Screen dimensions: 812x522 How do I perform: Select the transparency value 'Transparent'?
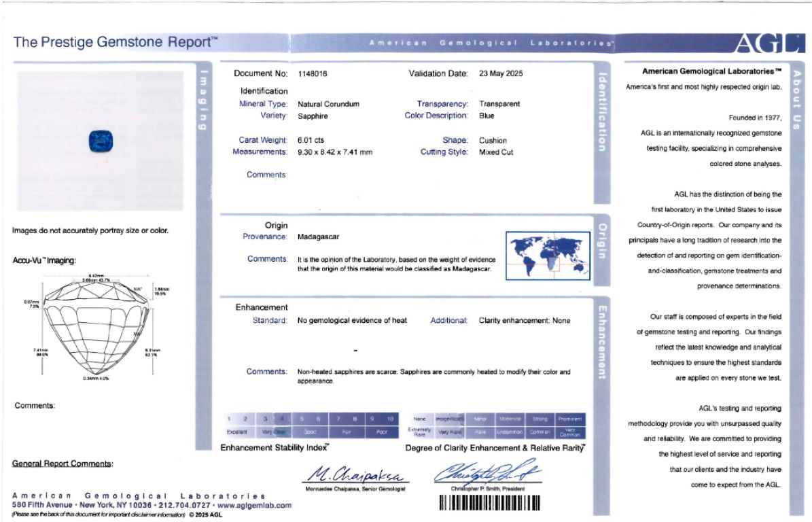[x=499, y=104]
